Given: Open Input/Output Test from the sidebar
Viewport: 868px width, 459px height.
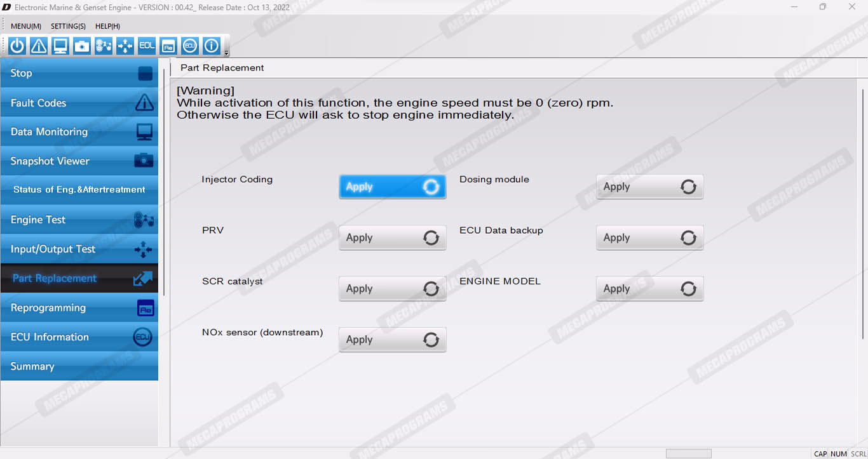Looking at the screenshot, I should (x=79, y=249).
